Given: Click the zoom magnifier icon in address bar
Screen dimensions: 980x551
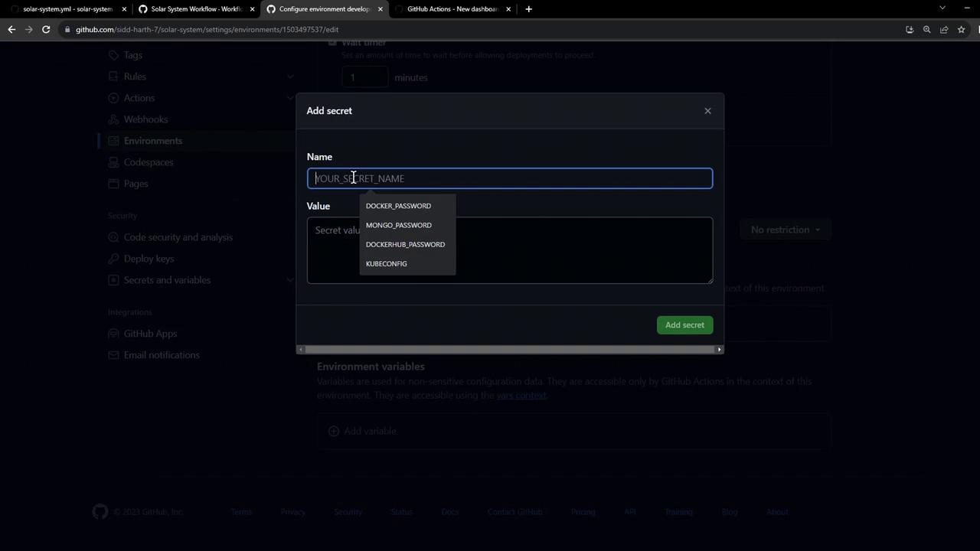Looking at the screenshot, I should tap(926, 30).
